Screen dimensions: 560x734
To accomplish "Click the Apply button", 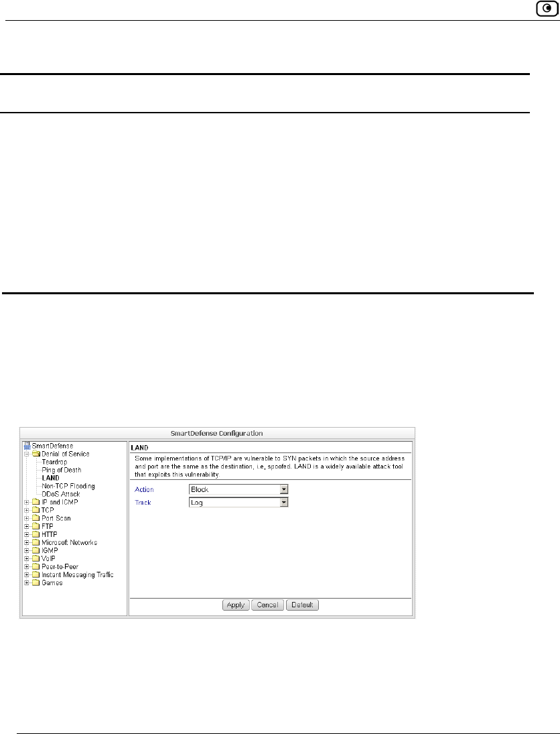I will point(236,605).
